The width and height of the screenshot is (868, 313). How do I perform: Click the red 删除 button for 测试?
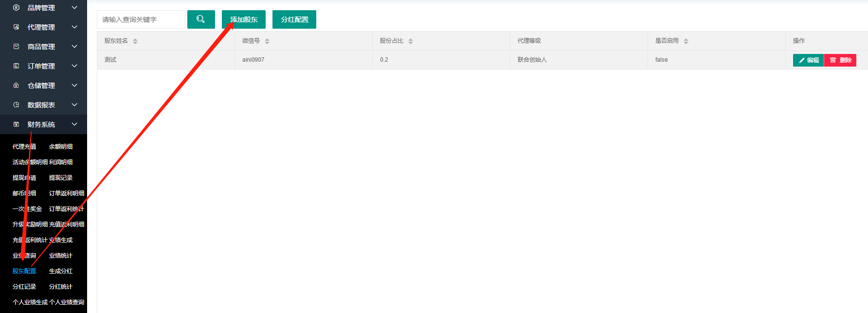coord(840,60)
